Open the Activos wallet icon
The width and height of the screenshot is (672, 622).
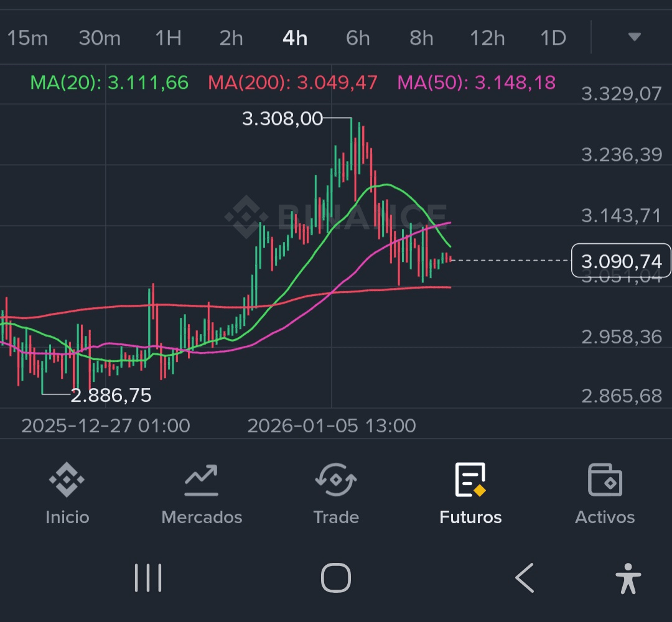click(x=605, y=480)
